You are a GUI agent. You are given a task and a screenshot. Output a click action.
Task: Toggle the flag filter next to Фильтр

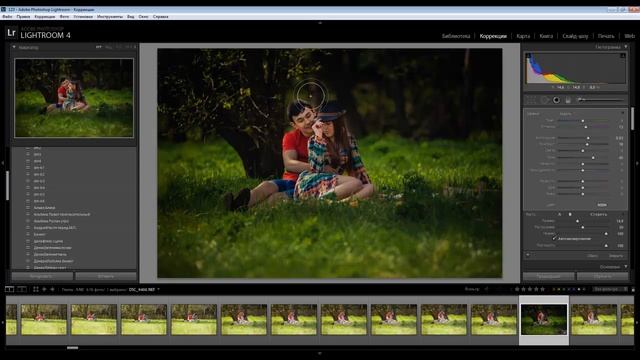486,289
